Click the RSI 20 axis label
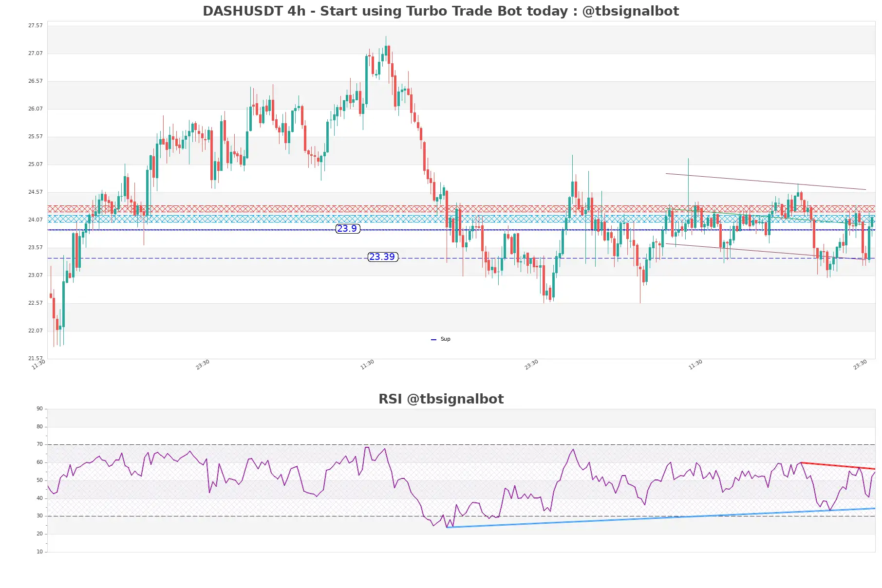 pyautogui.click(x=39, y=533)
